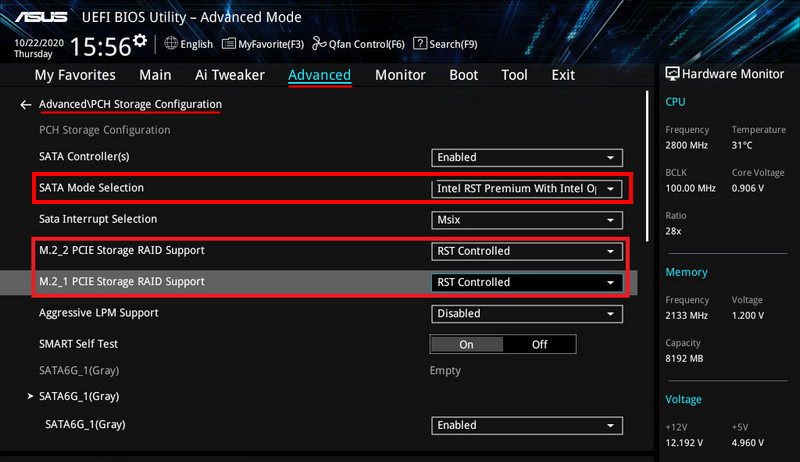The height and width of the screenshot is (462, 800).
Task: Select the Aggressive LPM Support label
Action: coord(98,313)
